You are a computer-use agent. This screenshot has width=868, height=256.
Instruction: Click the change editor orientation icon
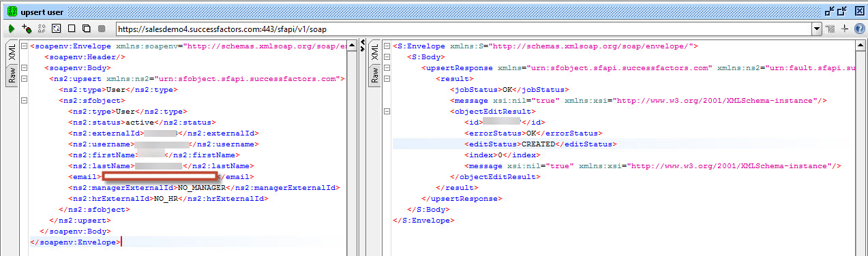[x=830, y=29]
